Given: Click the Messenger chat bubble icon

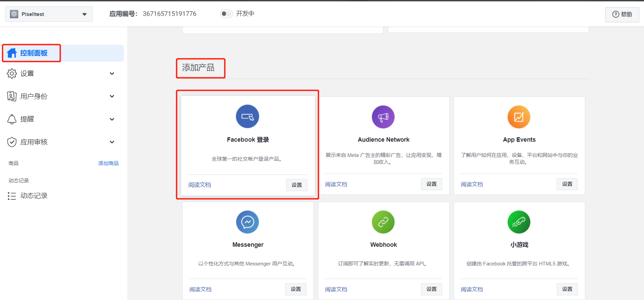Looking at the screenshot, I should [x=247, y=222].
